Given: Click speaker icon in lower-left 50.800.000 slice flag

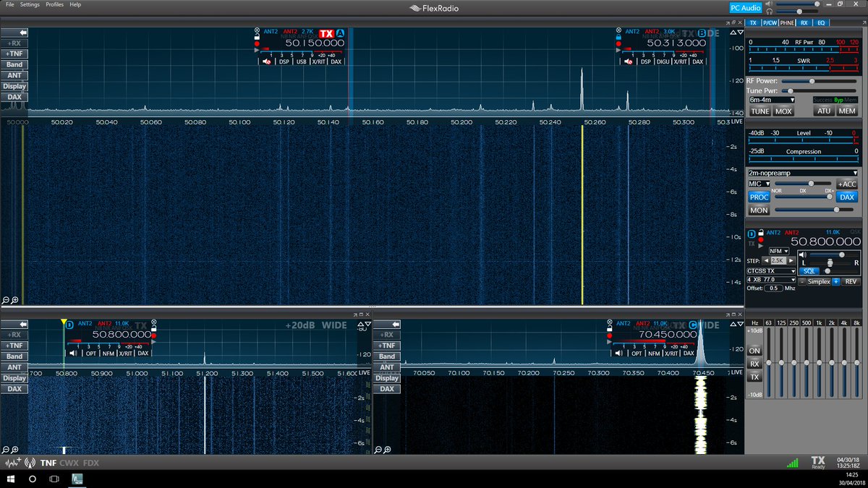Looking at the screenshot, I should pyautogui.click(x=73, y=353).
